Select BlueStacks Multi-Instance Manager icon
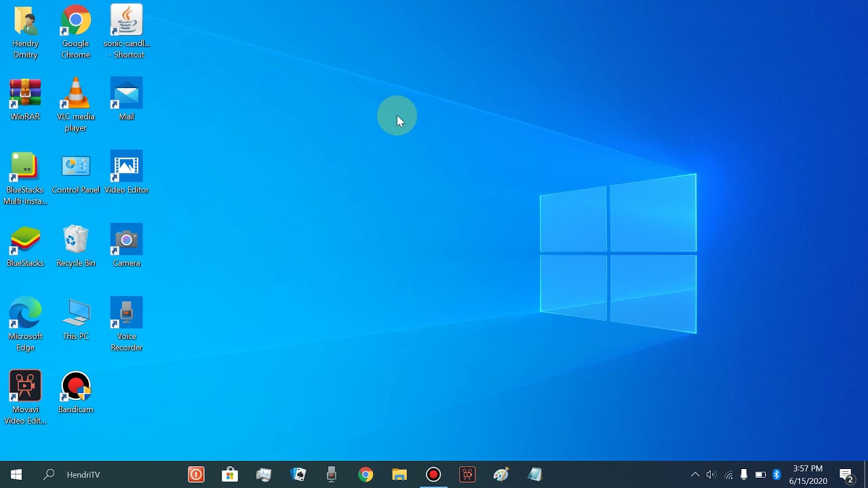The height and width of the screenshot is (488, 868). click(25, 178)
